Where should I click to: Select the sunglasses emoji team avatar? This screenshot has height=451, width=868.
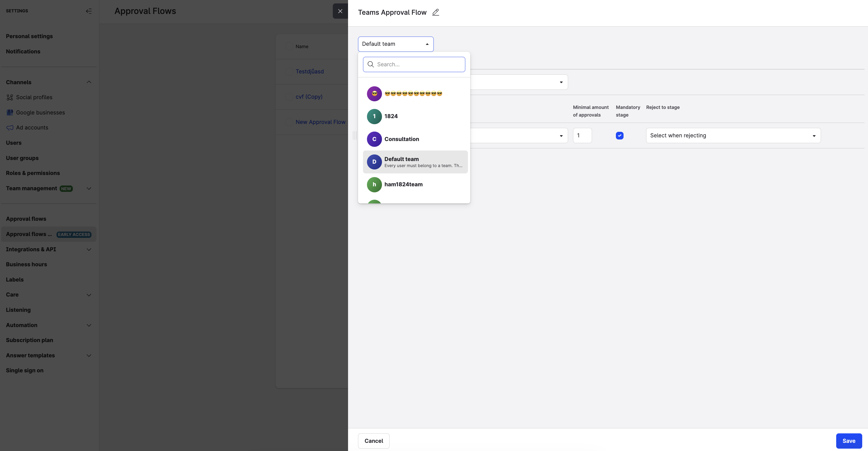pos(374,94)
